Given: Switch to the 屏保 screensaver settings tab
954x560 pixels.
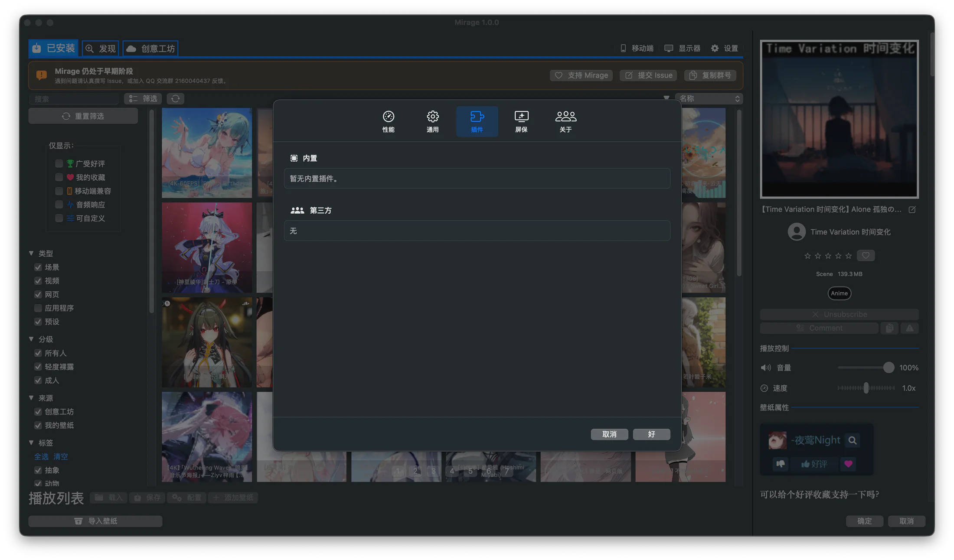Looking at the screenshot, I should tap(521, 121).
